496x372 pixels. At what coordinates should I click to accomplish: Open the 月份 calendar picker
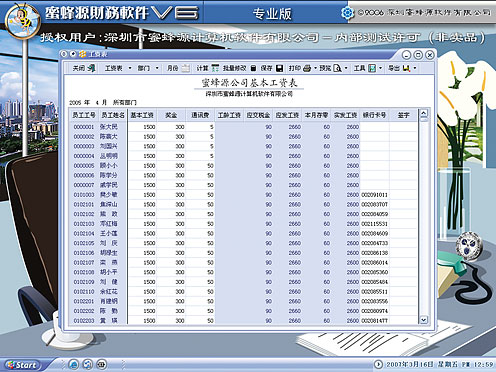tap(186, 68)
